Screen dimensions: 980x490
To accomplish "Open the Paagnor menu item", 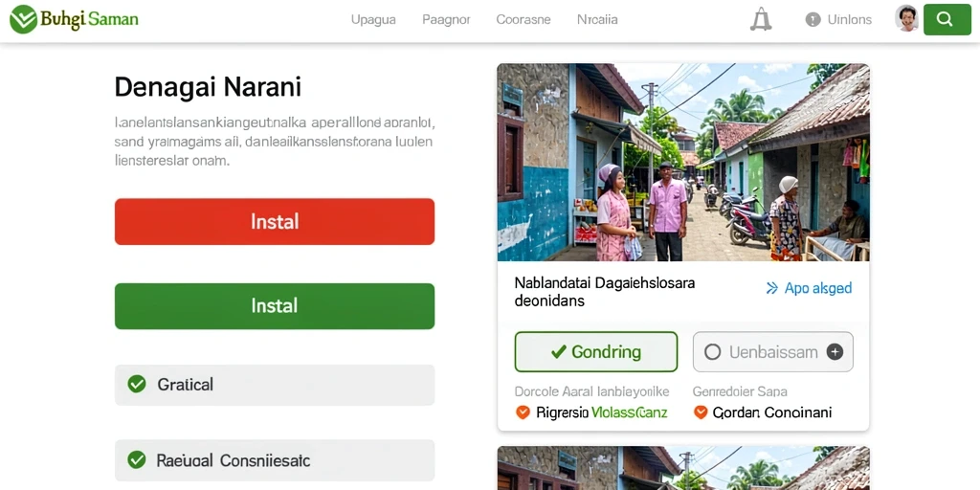I will click(446, 19).
